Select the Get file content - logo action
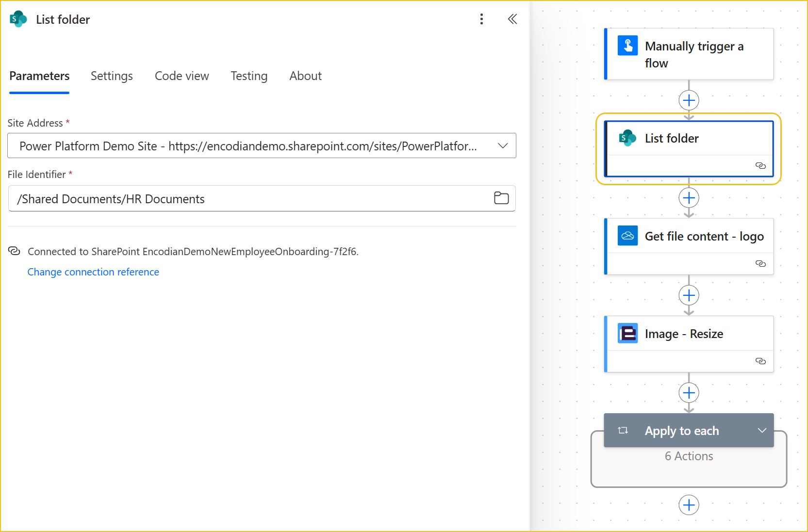Image resolution: width=808 pixels, height=532 pixels. 704,237
